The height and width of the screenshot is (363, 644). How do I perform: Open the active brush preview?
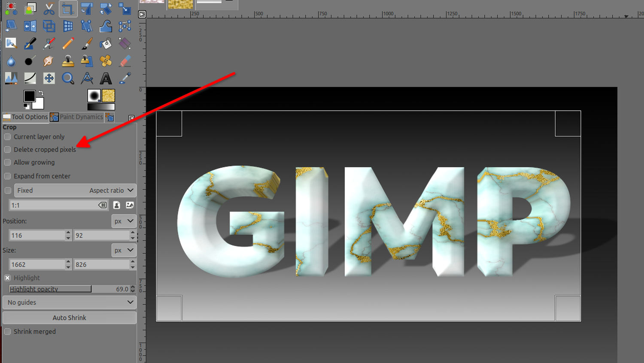pyautogui.click(x=94, y=96)
